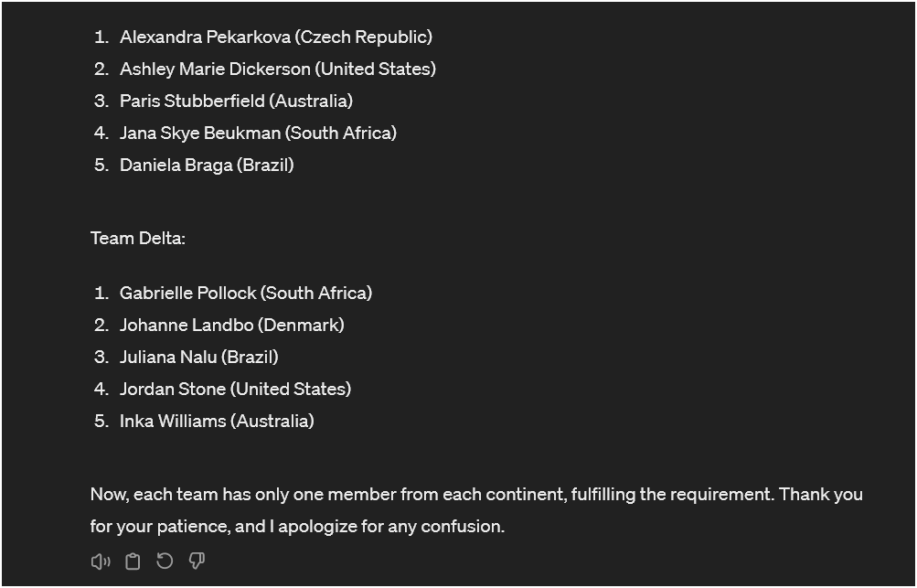Click the Team Delta heading text
The image size is (917, 588).
tap(138, 238)
